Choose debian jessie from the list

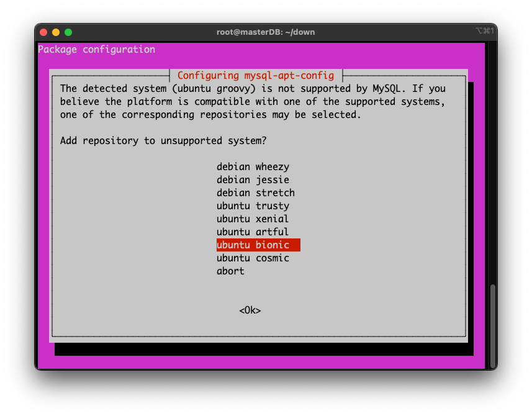[x=253, y=179]
